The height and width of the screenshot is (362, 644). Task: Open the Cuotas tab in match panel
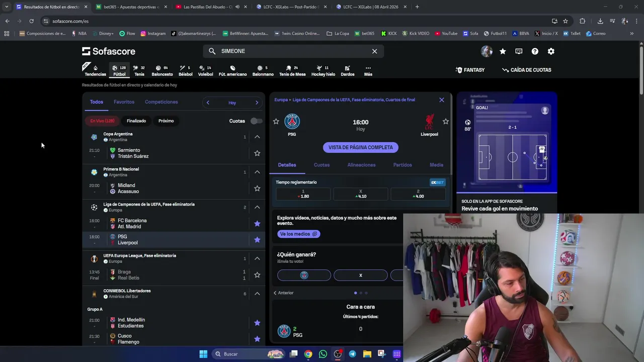click(x=321, y=165)
